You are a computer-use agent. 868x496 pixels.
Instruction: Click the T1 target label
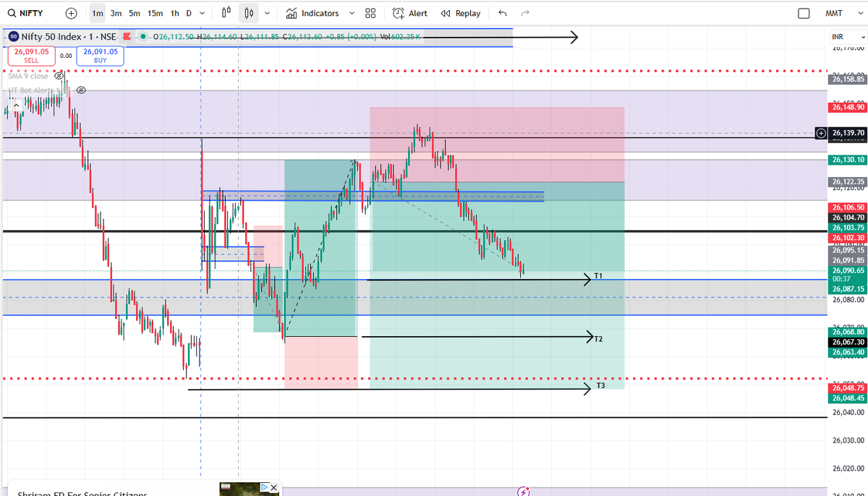point(598,276)
